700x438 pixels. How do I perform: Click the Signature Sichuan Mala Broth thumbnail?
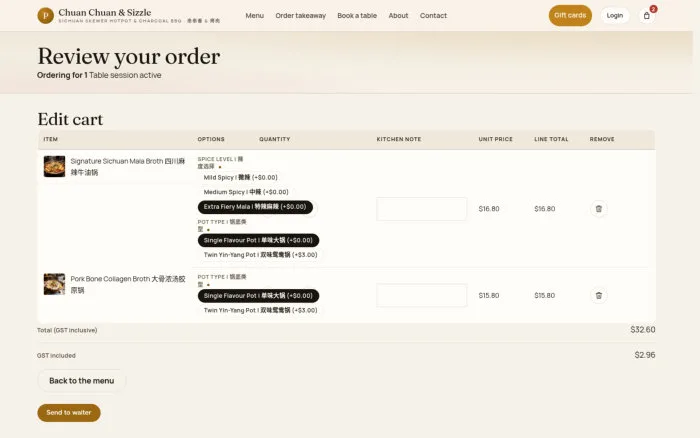pyautogui.click(x=54, y=166)
